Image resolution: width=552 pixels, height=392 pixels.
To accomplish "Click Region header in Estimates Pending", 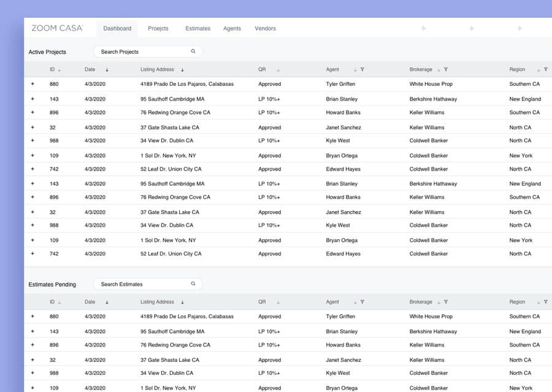I will pyautogui.click(x=517, y=302).
